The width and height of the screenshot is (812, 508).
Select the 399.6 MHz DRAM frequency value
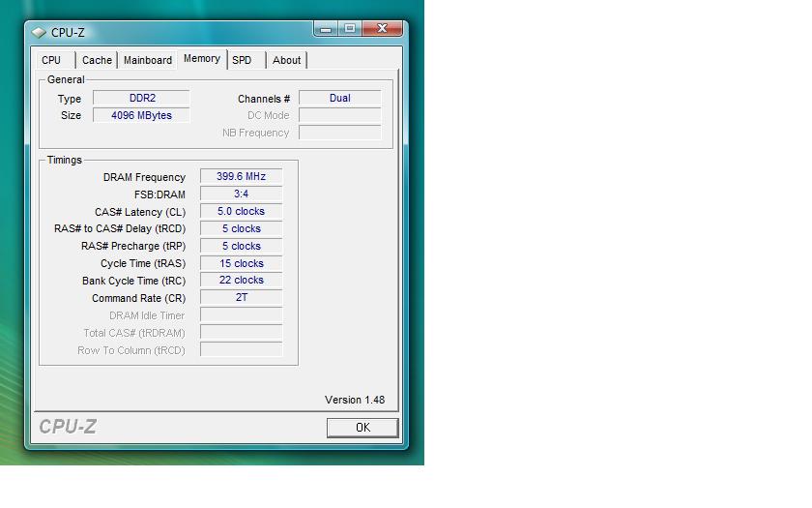pyautogui.click(x=242, y=177)
